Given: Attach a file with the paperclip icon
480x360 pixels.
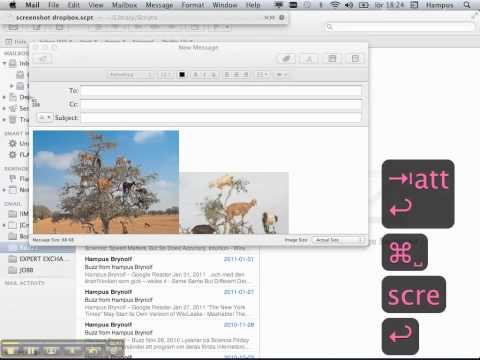Looking at the screenshot, I should pyautogui.click(x=286, y=59).
